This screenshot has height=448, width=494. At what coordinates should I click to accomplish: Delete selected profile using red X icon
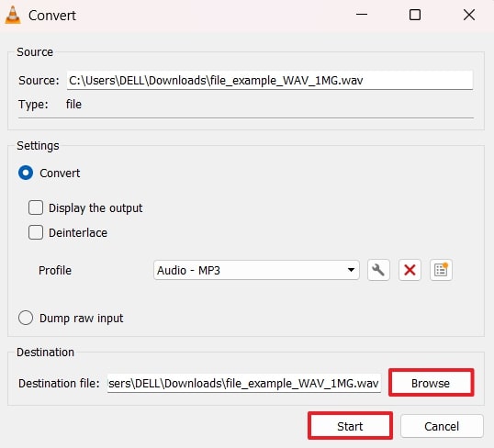pos(410,270)
